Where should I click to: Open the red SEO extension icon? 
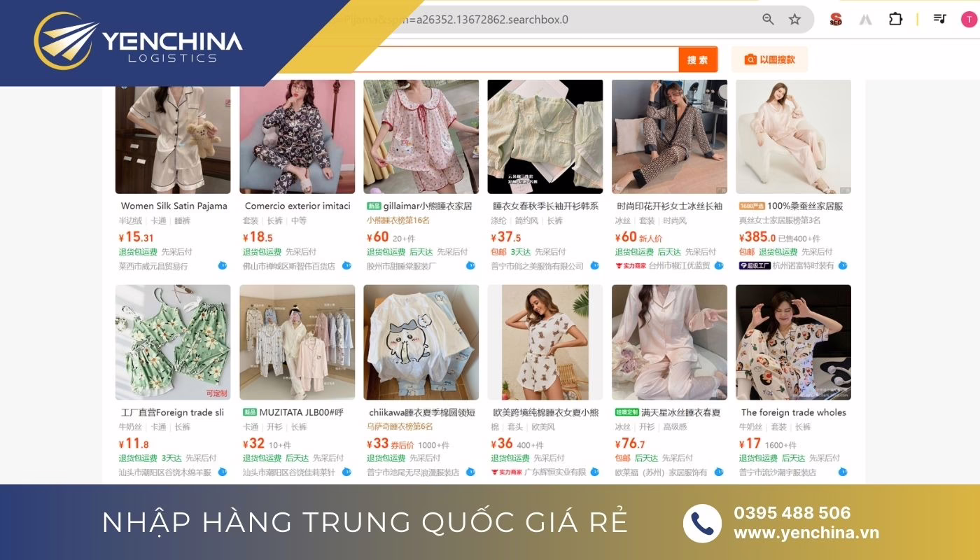[835, 20]
